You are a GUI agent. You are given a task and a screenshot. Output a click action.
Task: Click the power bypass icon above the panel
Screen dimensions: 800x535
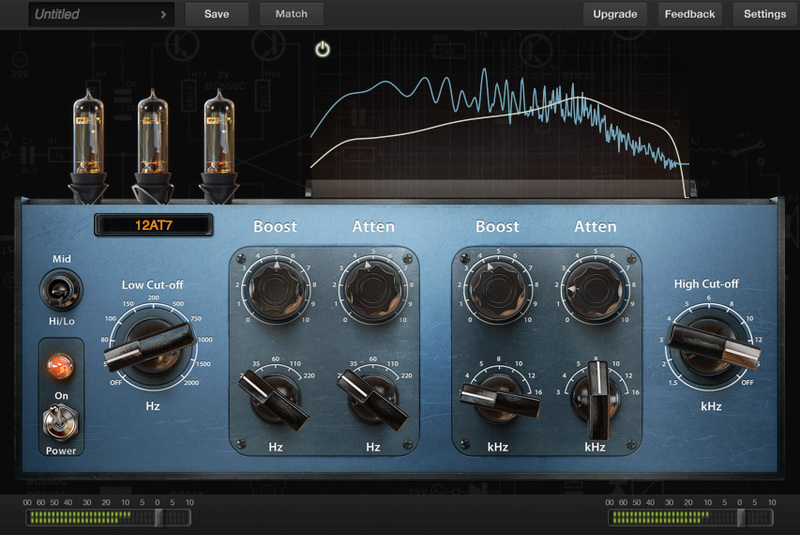(322, 48)
